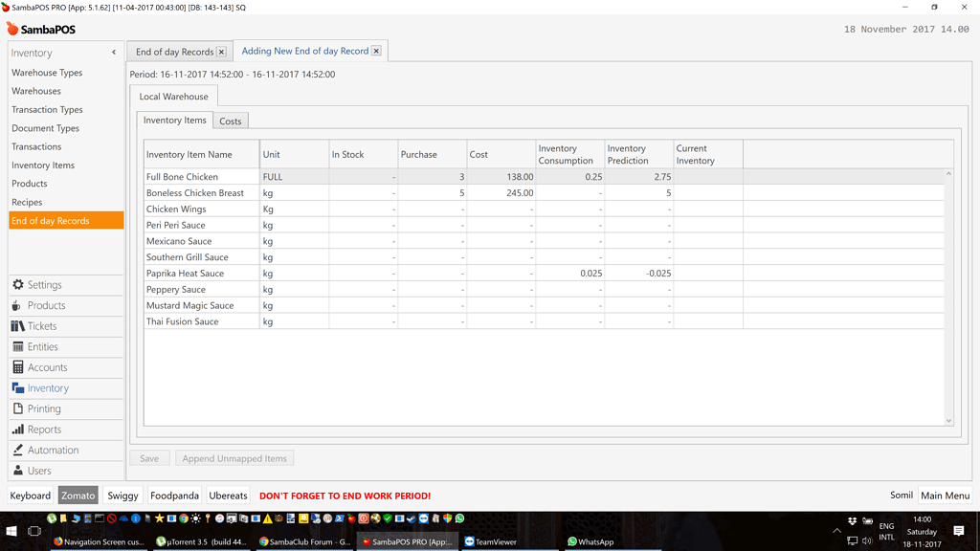Click the blue info circle quick launch icon

coord(136,518)
